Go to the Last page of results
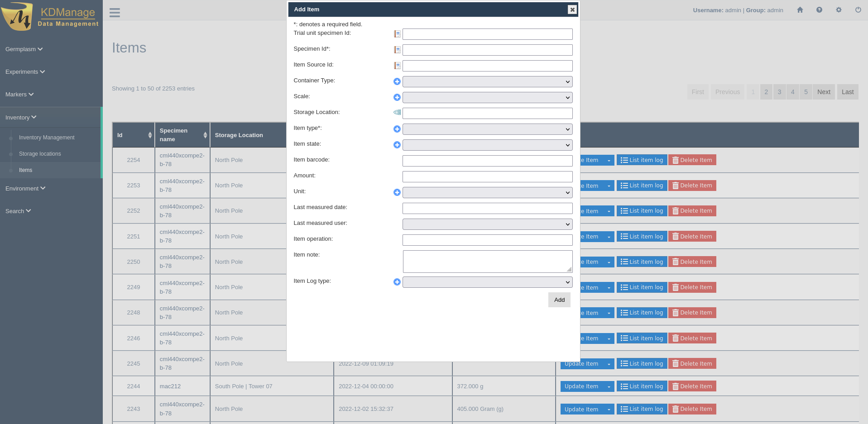 [x=847, y=92]
